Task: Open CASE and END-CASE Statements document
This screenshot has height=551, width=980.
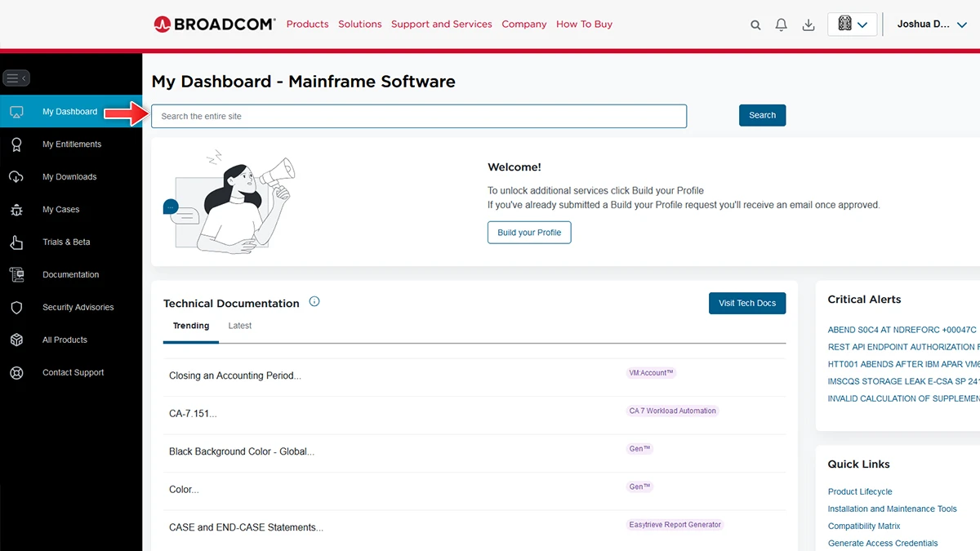Action: tap(246, 527)
